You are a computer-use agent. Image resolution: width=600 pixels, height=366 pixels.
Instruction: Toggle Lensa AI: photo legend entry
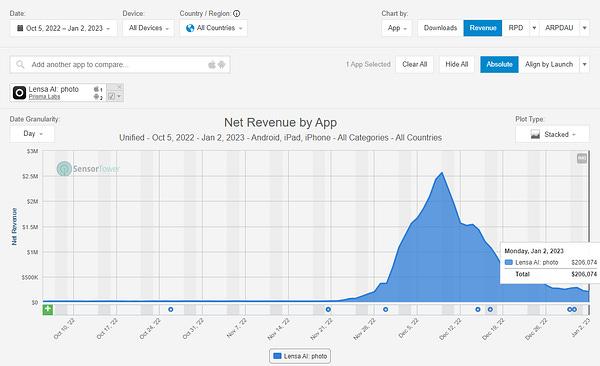pyautogui.click(x=300, y=356)
